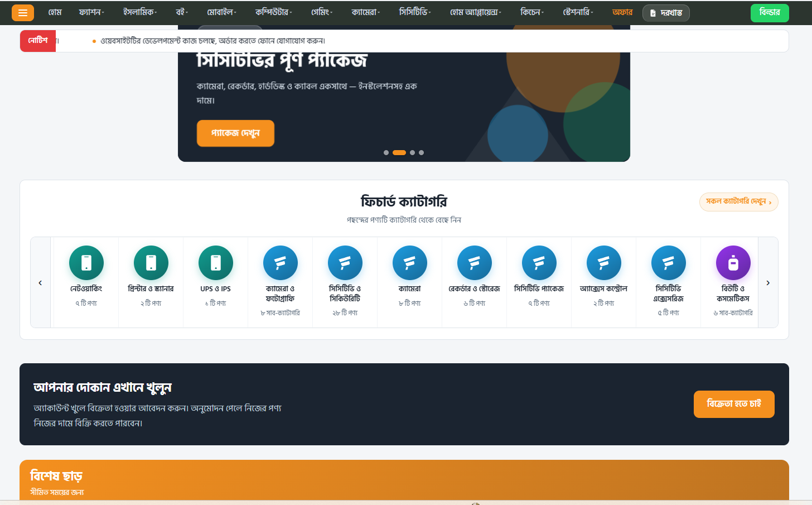Click the red নোটিশ label
The width and height of the screenshot is (812, 505).
(x=38, y=41)
